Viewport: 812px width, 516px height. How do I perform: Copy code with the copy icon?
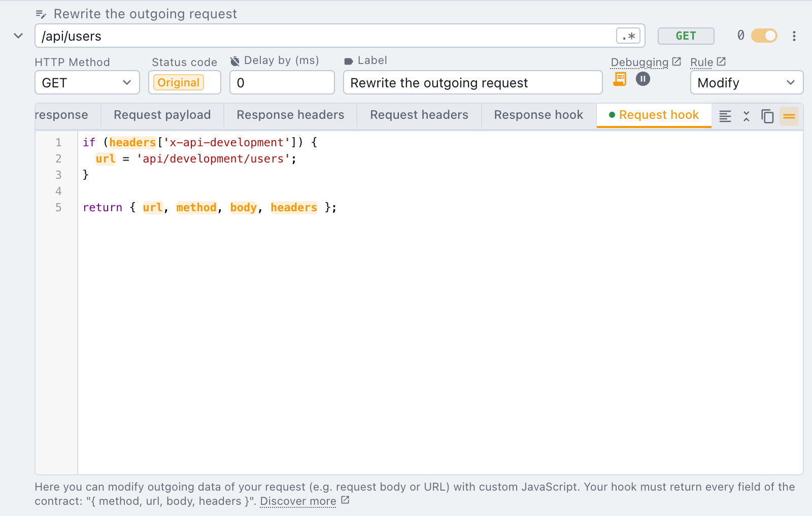coord(767,116)
